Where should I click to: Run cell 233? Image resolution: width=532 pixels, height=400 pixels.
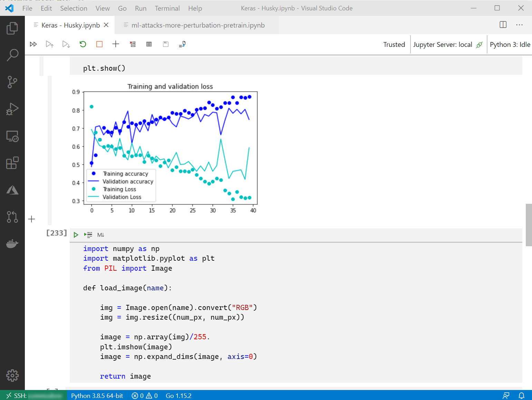tap(76, 234)
